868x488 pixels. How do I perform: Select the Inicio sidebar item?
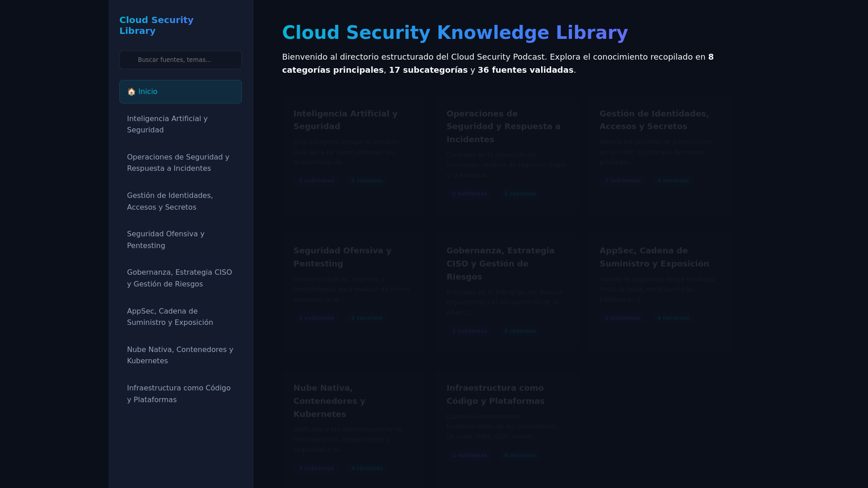[180, 92]
